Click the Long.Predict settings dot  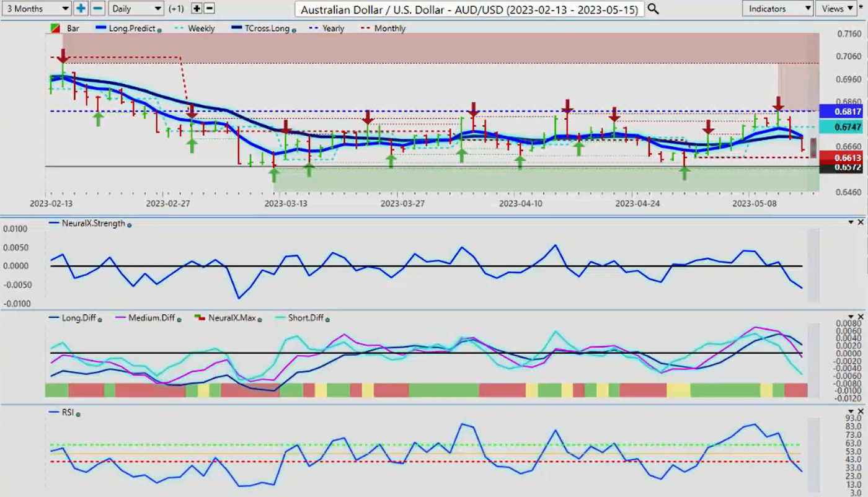click(x=160, y=30)
